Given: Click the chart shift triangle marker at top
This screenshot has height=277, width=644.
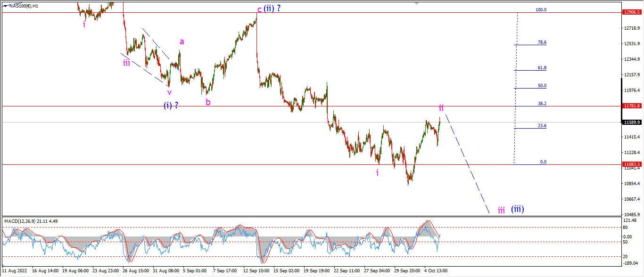Looking at the screenshot, I should pyautogui.click(x=416, y=3).
